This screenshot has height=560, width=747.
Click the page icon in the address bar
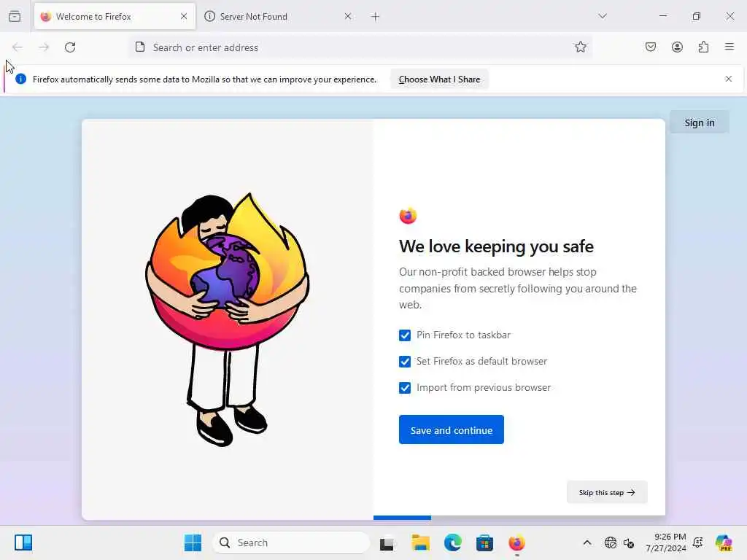(x=140, y=47)
